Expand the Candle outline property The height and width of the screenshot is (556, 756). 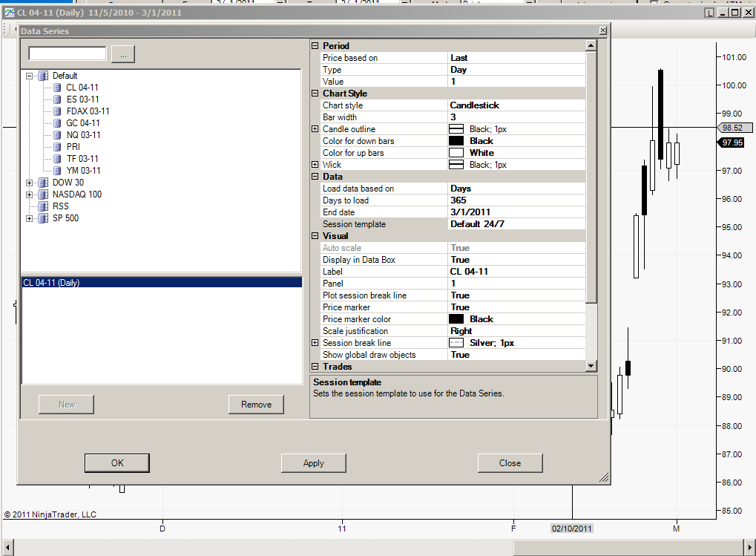pos(315,128)
